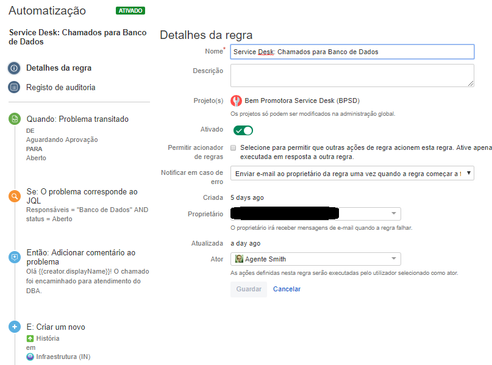Select the orange JQL condition icon
Viewport: 492px width, 365px height.
[14, 196]
